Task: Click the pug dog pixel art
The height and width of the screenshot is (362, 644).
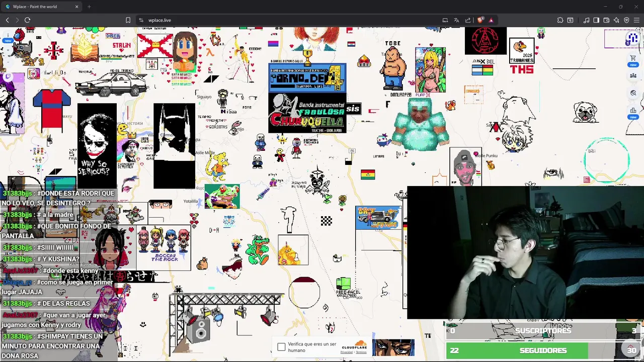Action: click(586, 112)
